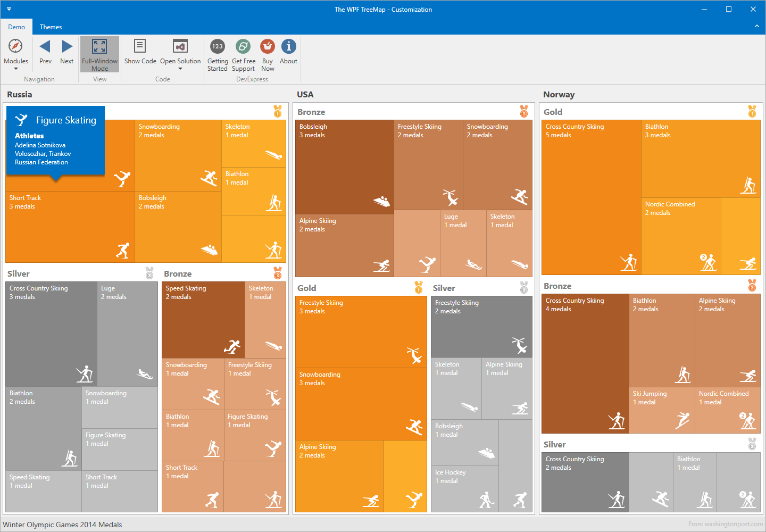Click the Show Code icon

(140, 46)
